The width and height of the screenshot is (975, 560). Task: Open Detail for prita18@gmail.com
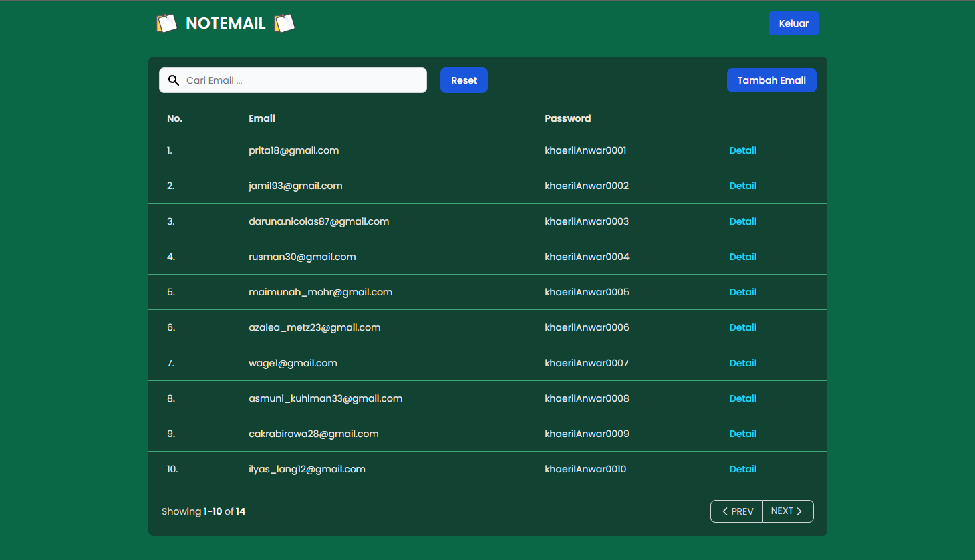coord(743,150)
